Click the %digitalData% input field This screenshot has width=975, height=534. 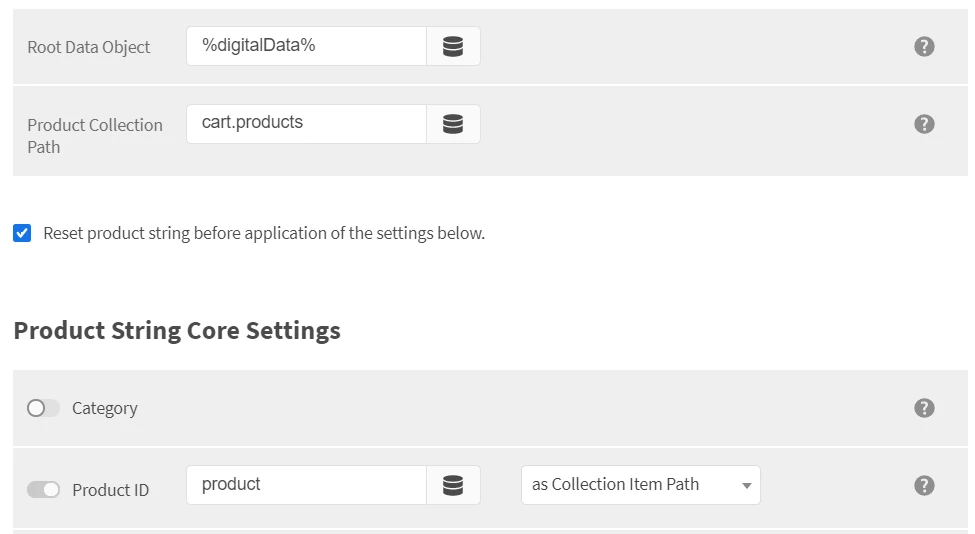tap(306, 46)
